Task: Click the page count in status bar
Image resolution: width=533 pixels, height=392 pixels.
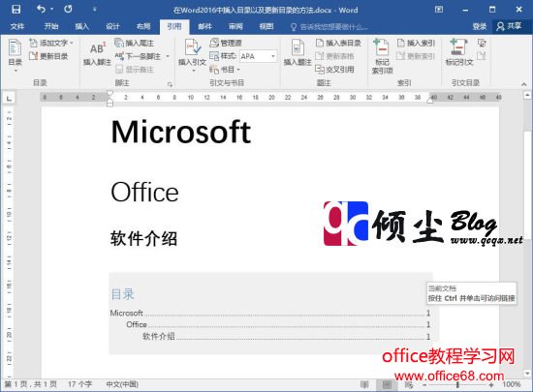Action: pyautogui.click(x=31, y=384)
